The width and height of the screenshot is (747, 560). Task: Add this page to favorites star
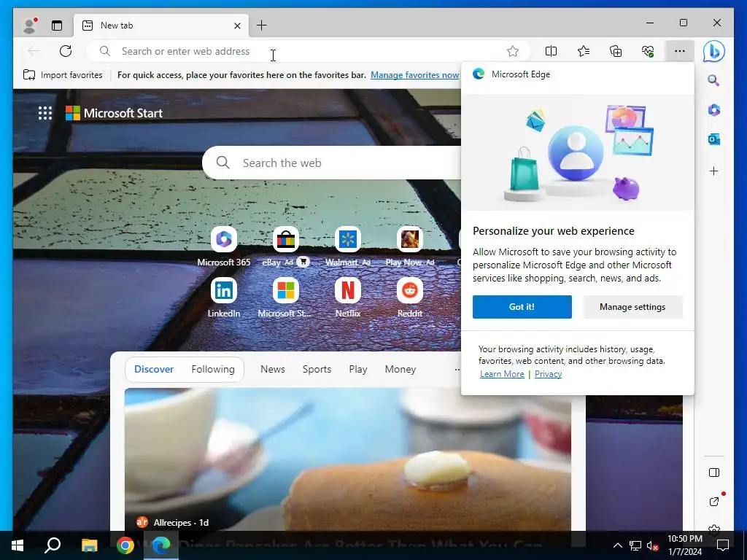pos(513,51)
